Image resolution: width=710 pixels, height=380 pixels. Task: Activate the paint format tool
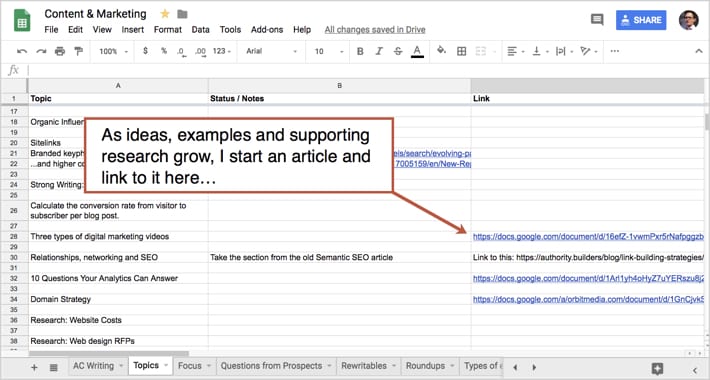79,51
